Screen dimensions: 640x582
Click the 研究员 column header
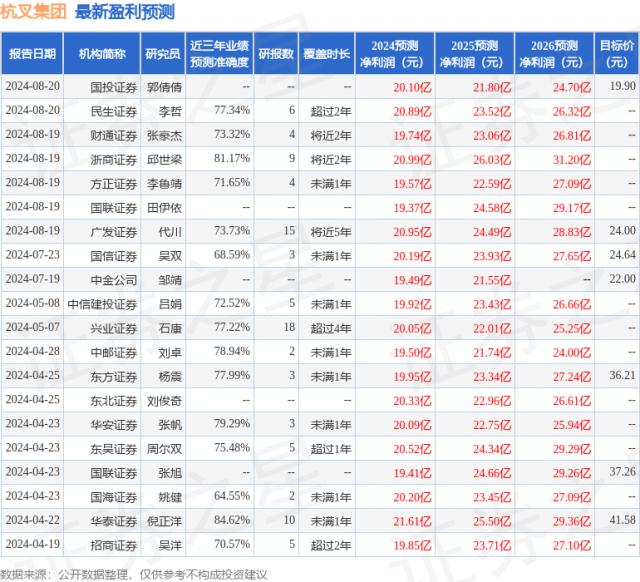pyautogui.click(x=163, y=53)
